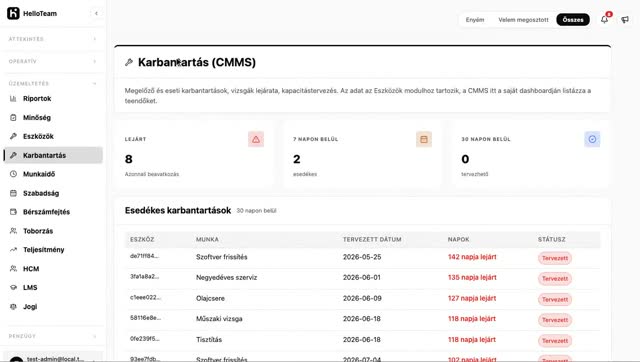
Task: Select the Összes filter pill
Action: 573,20
